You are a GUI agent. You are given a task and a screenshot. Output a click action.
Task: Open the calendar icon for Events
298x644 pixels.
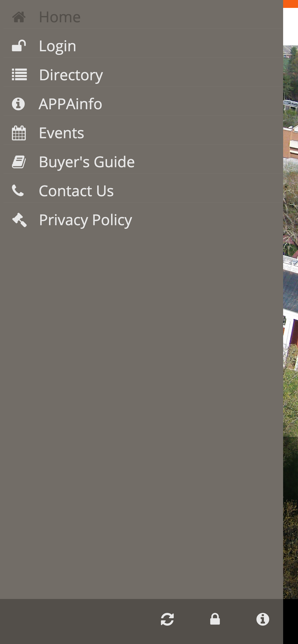(19, 133)
